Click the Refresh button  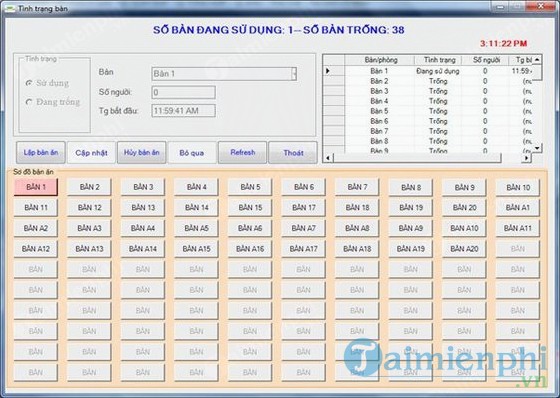click(x=242, y=153)
